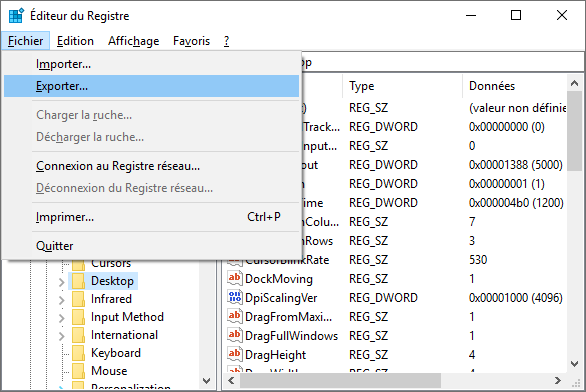Select the DragFullWindows value name

292,336
